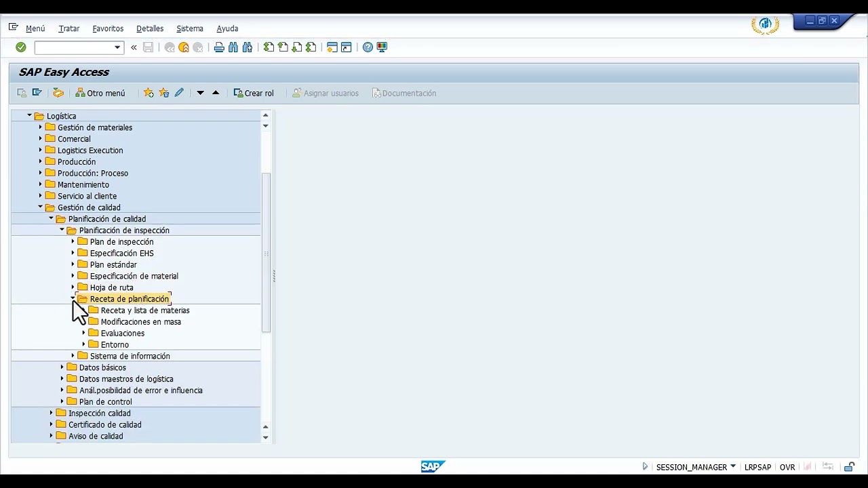The width and height of the screenshot is (868, 488).
Task: Click the Move favorites up arrow
Action: click(x=216, y=93)
